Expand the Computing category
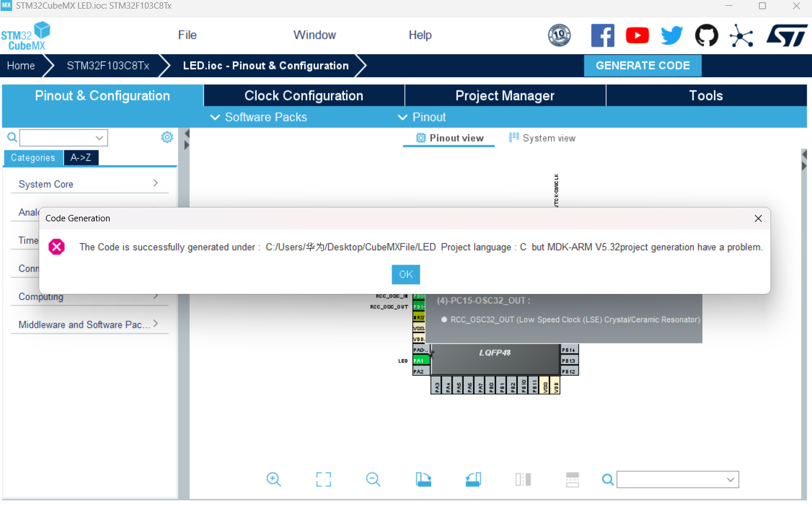812x506 pixels. [x=89, y=296]
